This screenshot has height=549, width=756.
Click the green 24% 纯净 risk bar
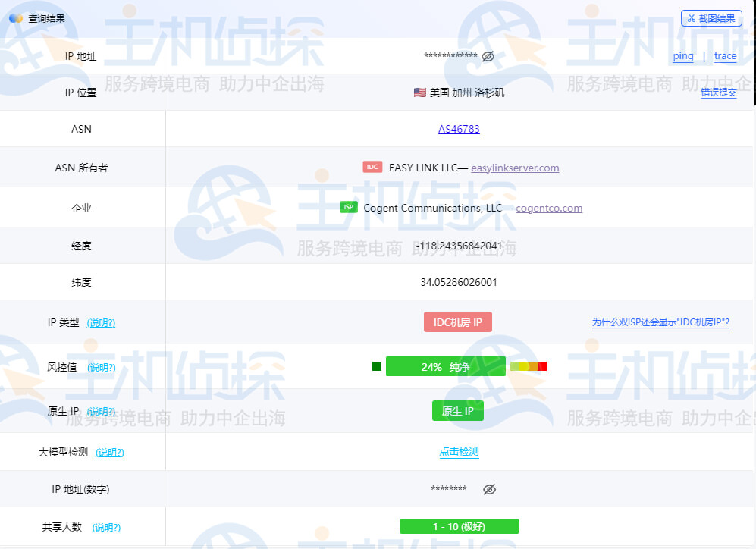446,365
